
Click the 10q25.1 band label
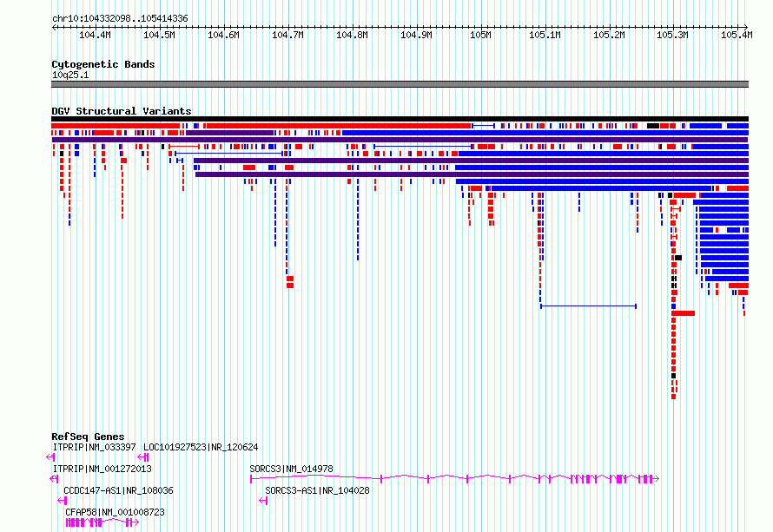point(70,75)
